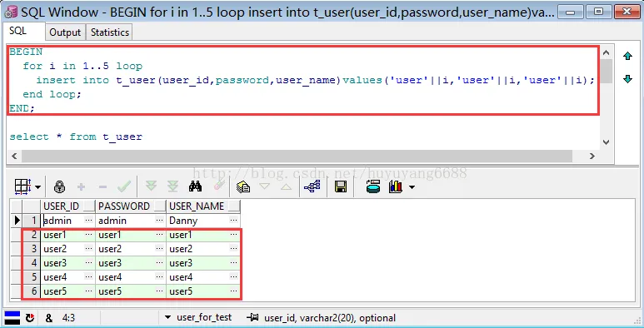
Task: Click the USER_NAME column header
Action: [x=203, y=206]
